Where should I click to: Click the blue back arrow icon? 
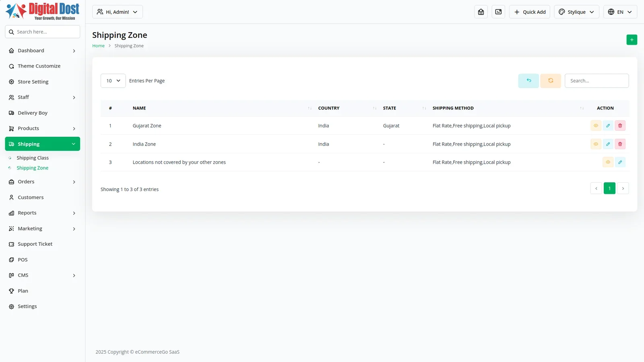point(528,81)
